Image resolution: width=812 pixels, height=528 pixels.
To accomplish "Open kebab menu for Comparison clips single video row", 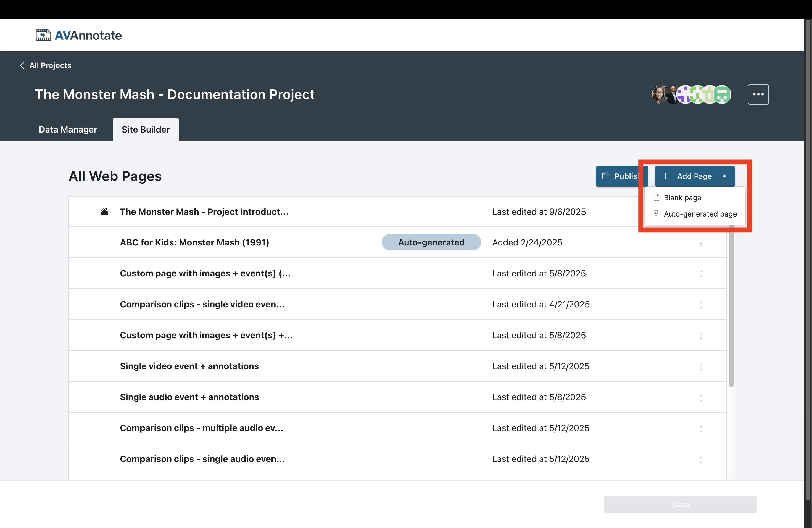I will (701, 305).
